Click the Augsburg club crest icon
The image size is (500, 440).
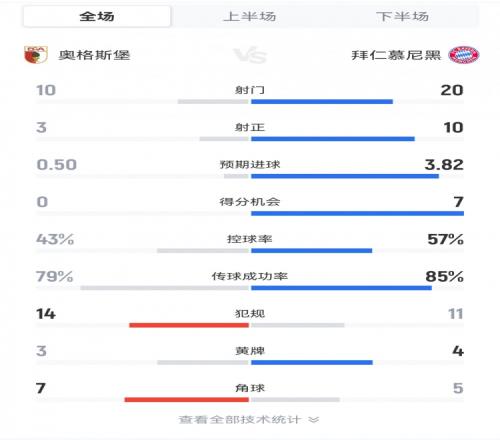[x=36, y=55]
